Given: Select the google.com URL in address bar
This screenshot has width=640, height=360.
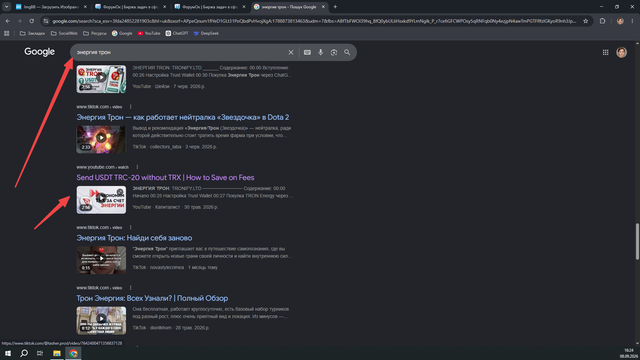Looking at the screenshot, I should tap(314, 21).
